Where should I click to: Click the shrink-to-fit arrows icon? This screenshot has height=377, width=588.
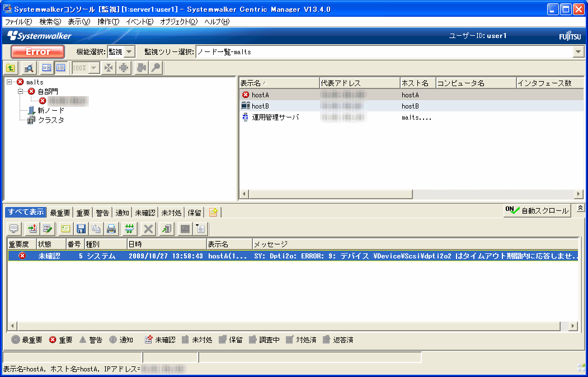[109, 68]
